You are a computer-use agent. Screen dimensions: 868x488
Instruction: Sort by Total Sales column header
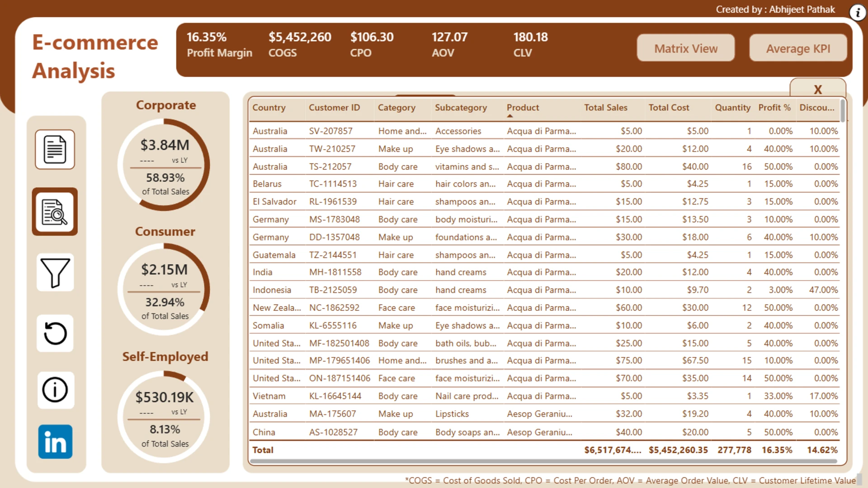[606, 108]
